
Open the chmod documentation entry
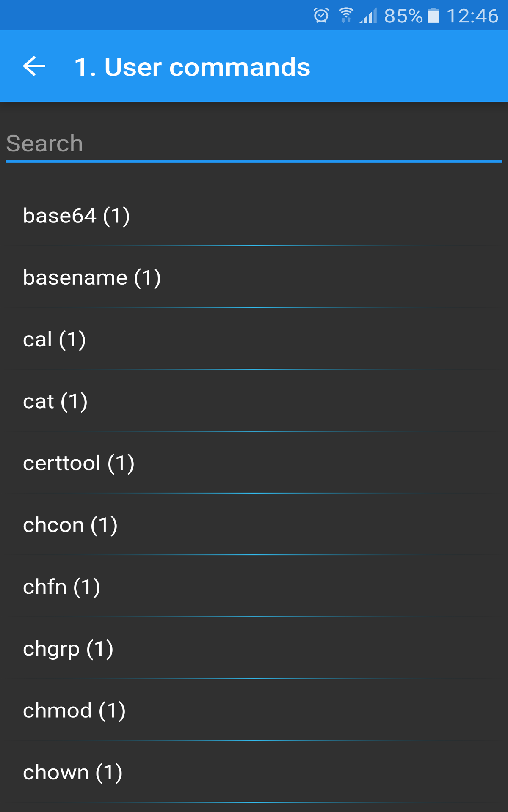(75, 710)
